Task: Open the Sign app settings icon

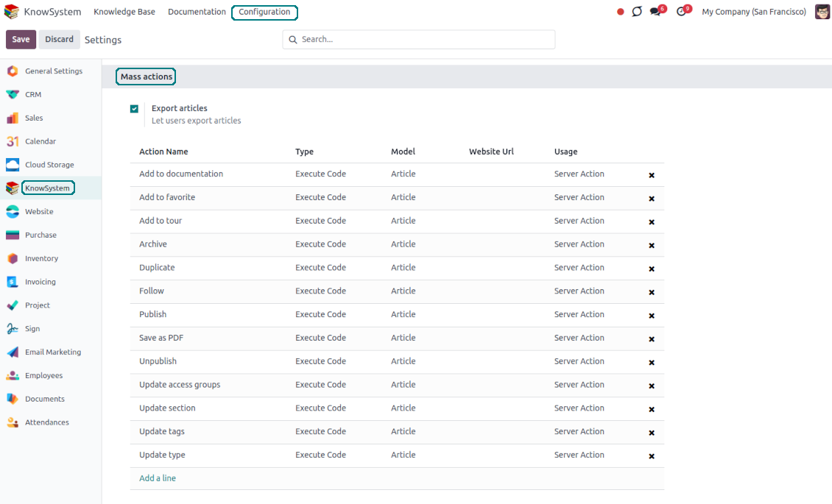Action: [13, 329]
